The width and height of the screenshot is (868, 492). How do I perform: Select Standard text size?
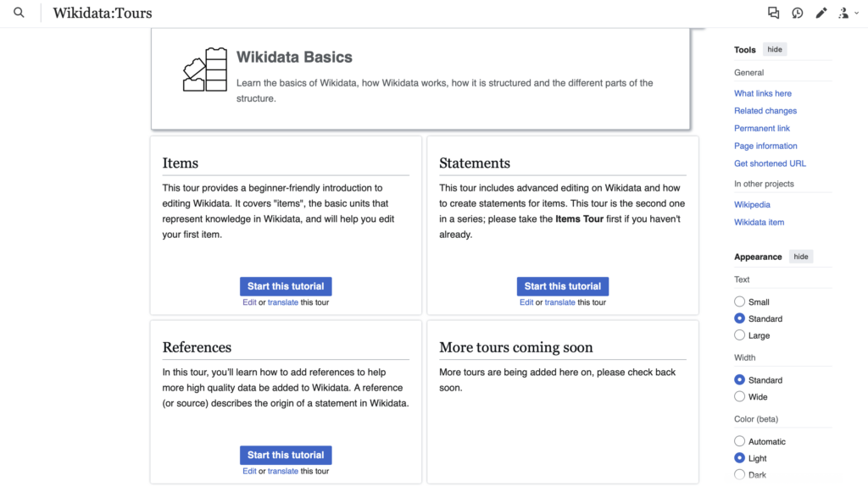point(739,318)
